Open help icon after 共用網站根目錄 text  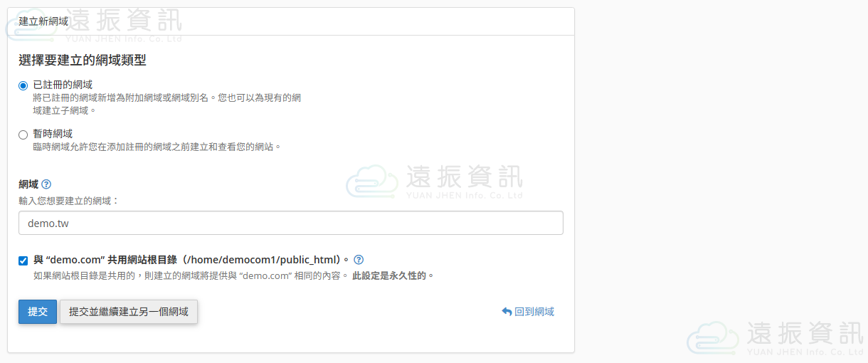click(x=359, y=260)
